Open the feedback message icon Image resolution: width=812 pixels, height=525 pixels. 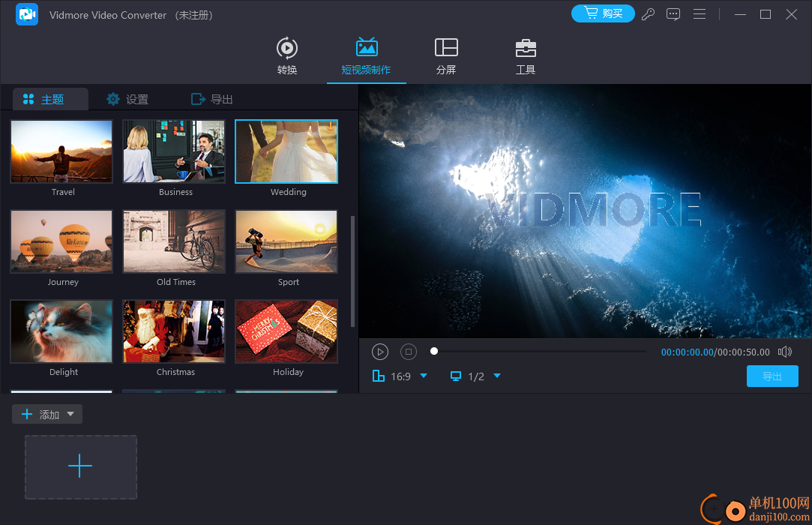[x=673, y=14]
